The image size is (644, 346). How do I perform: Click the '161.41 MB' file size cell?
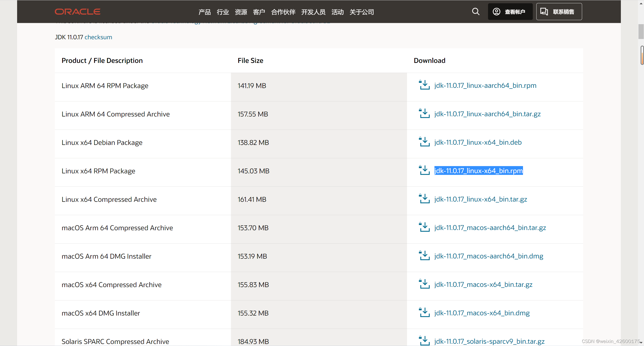click(319, 201)
